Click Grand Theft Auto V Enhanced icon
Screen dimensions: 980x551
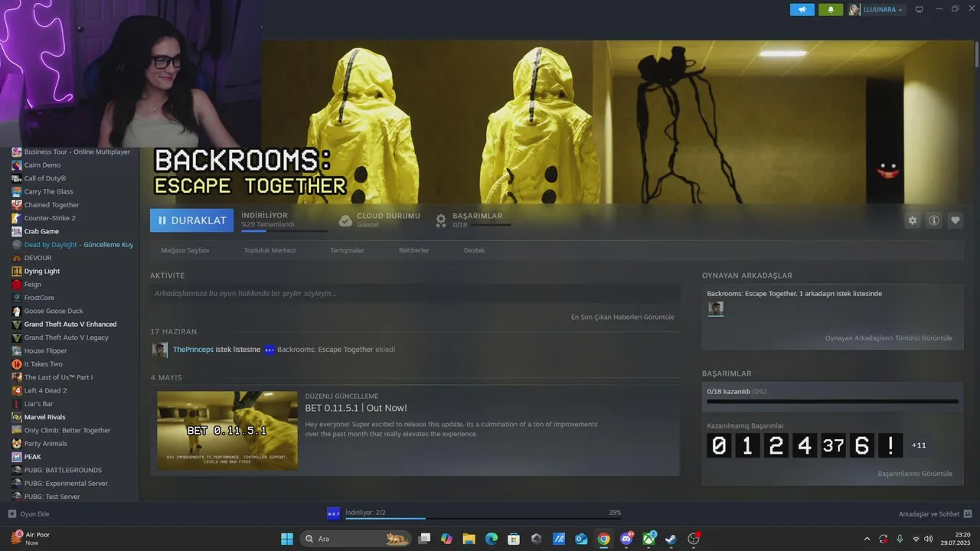coord(17,324)
